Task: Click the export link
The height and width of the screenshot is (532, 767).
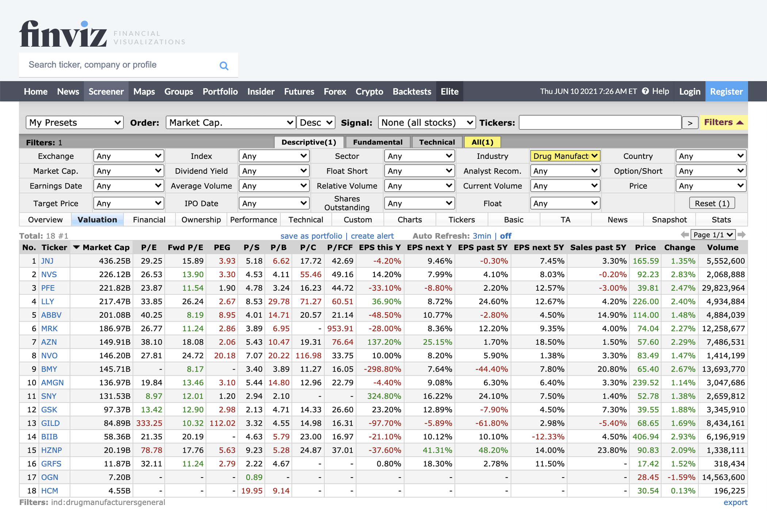Action: coord(736,502)
